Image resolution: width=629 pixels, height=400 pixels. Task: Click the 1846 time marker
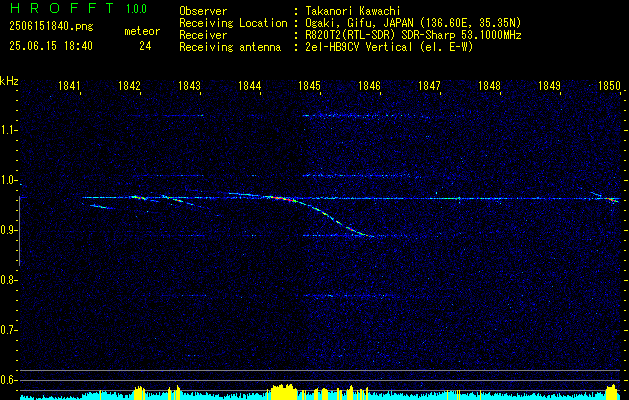(369, 85)
